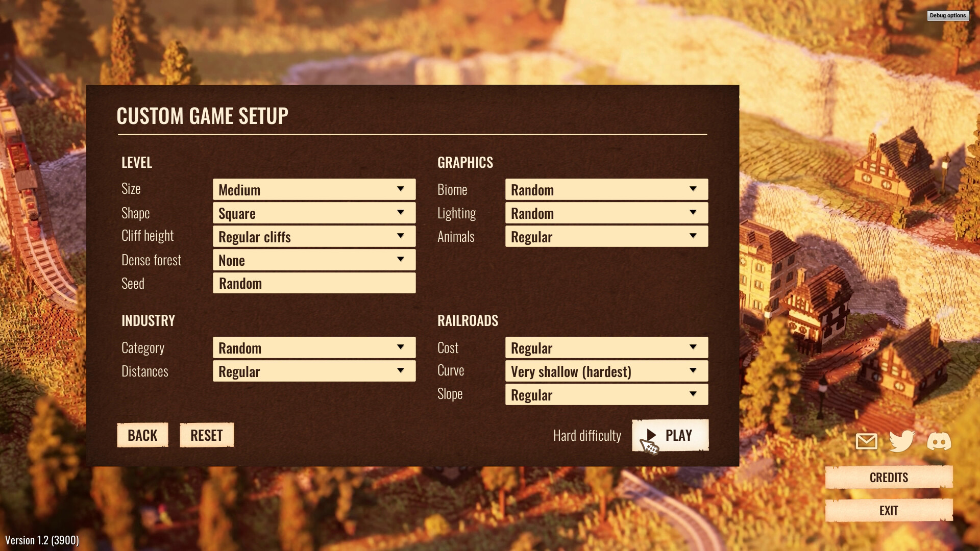The height and width of the screenshot is (551, 980).
Task: Expand the Slope railroad dropdown
Action: point(605,393)
